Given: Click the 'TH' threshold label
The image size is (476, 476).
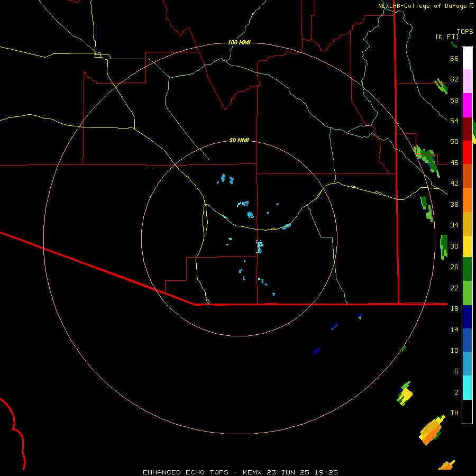Looking at the screenshot, I should point(454,413).
